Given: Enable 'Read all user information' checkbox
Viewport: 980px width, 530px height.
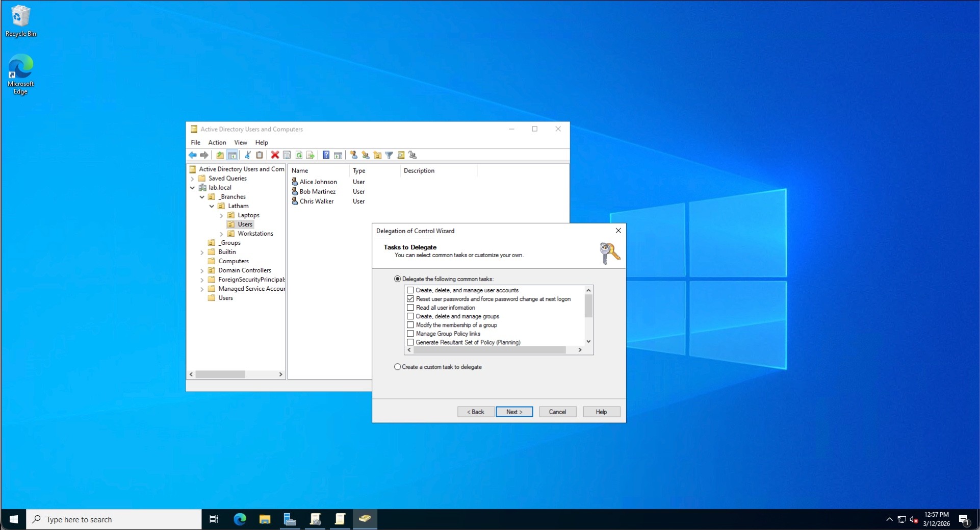Looking at the screenshot, I should point(410,308).
